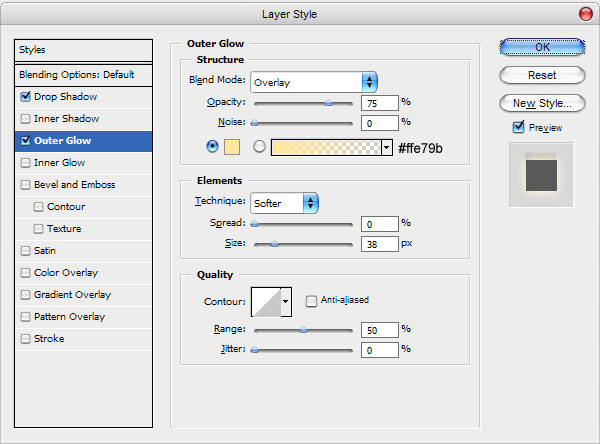The width and height of the screenshot is (600, 444).
Task: Select the gradient glow radio button
Action: click(x=259, y=147)
